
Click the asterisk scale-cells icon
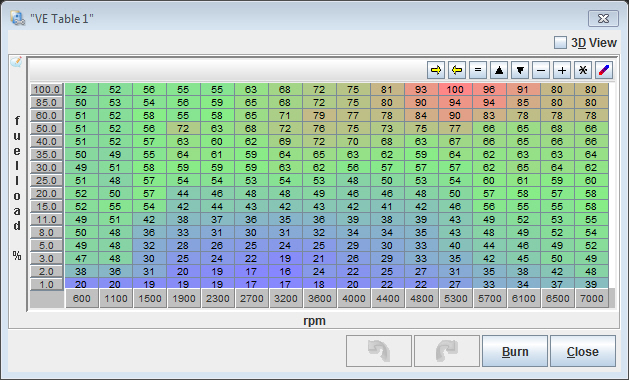click(x=583, y=70)
